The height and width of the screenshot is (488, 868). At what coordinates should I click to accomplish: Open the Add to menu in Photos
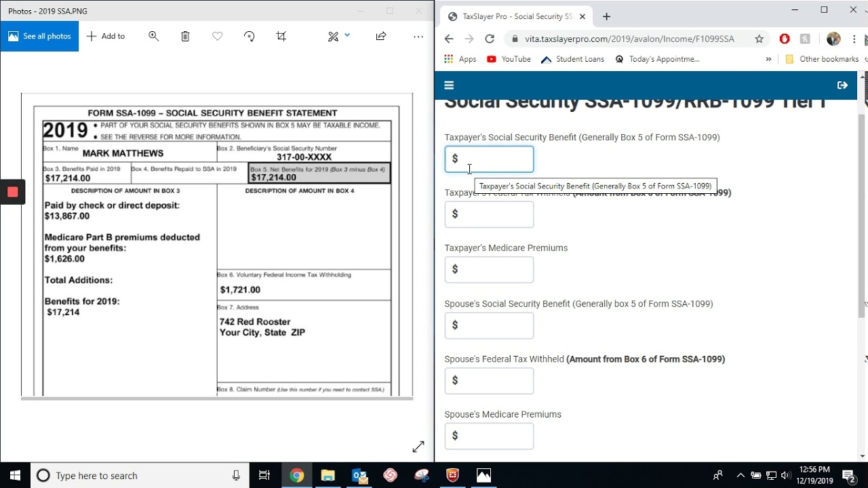(106, 36)
